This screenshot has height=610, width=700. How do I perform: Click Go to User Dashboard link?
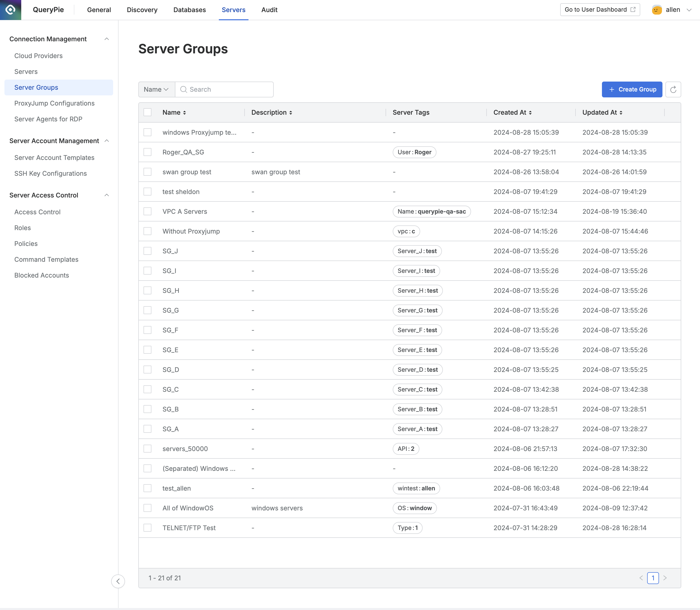[600, 10]
